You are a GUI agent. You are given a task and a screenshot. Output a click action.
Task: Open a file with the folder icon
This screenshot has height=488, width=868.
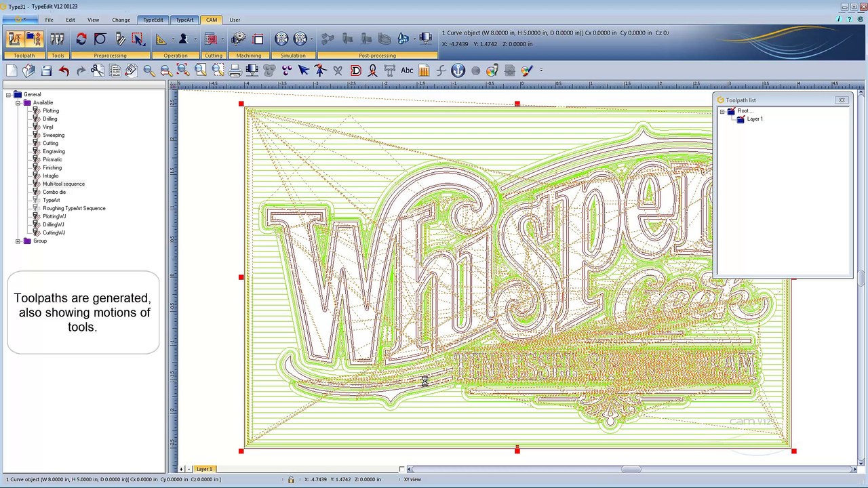tap(28, 70)
